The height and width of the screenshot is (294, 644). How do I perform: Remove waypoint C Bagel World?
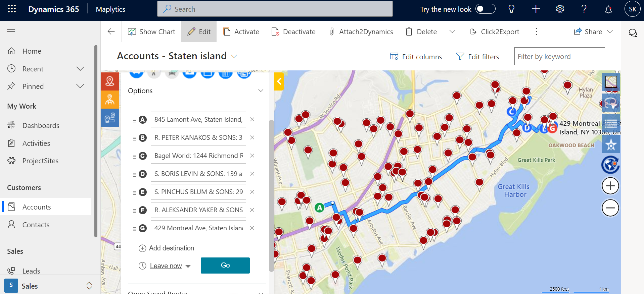[252, 156]
